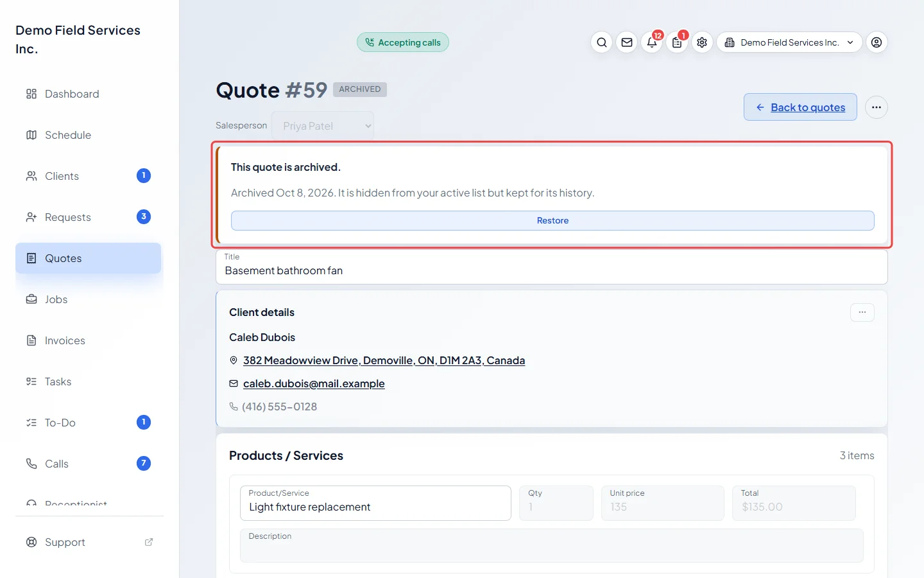Click Back to quotes link

tap(800, 107)
